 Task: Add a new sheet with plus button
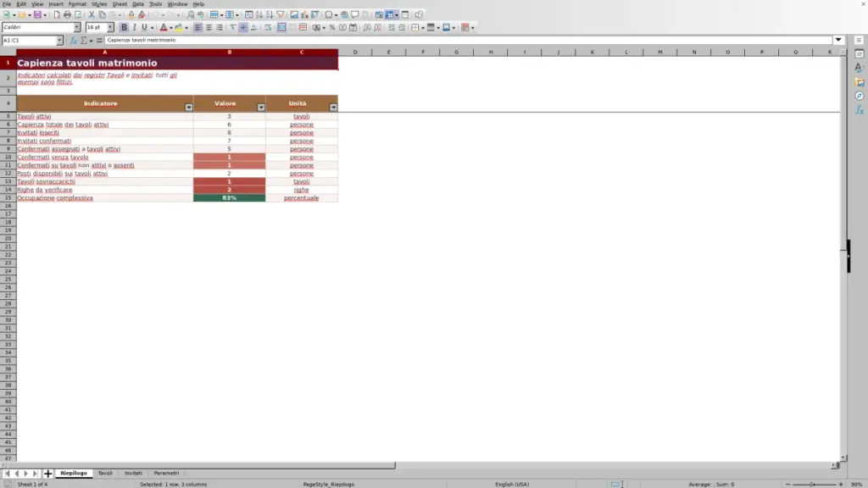pos(47,474)
